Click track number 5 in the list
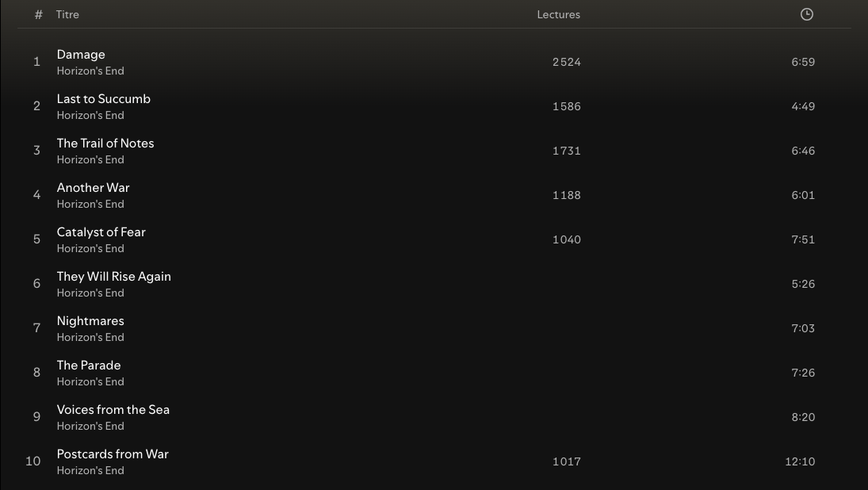The image size is (868, 490). 36,239
